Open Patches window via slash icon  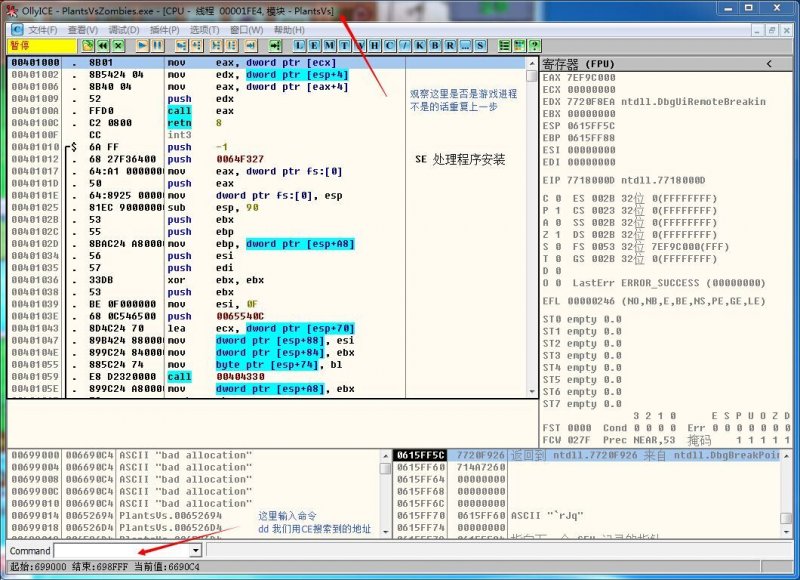405,46
